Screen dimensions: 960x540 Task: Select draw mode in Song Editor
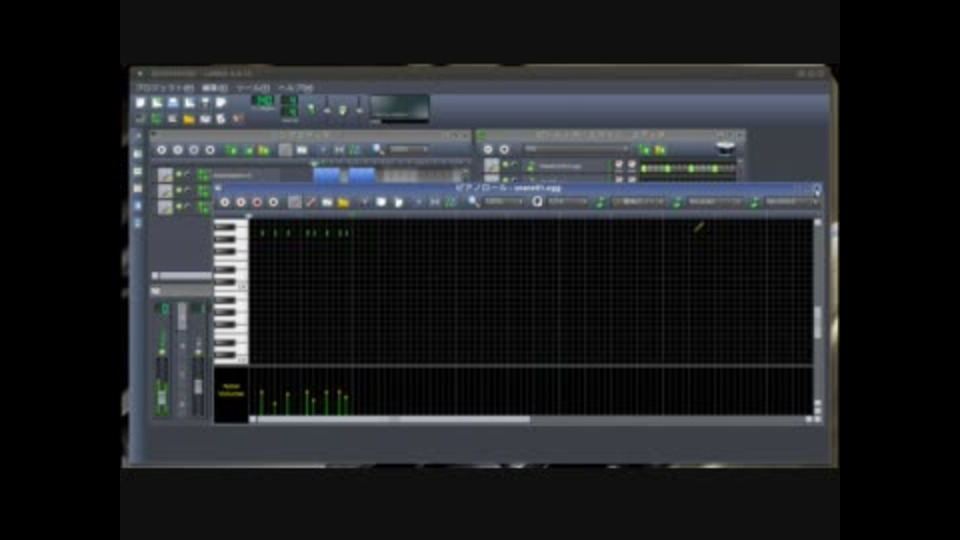[285, 150]
